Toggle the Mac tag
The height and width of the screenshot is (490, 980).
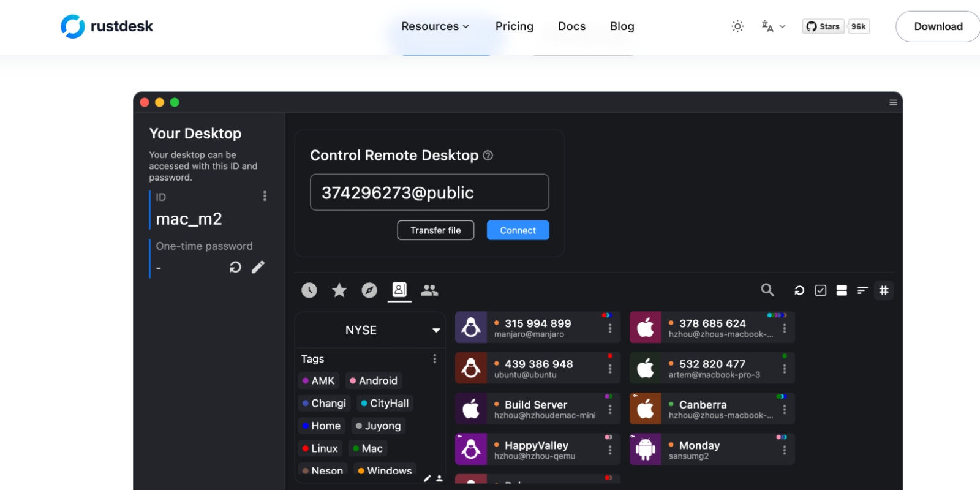coord(368,449)
